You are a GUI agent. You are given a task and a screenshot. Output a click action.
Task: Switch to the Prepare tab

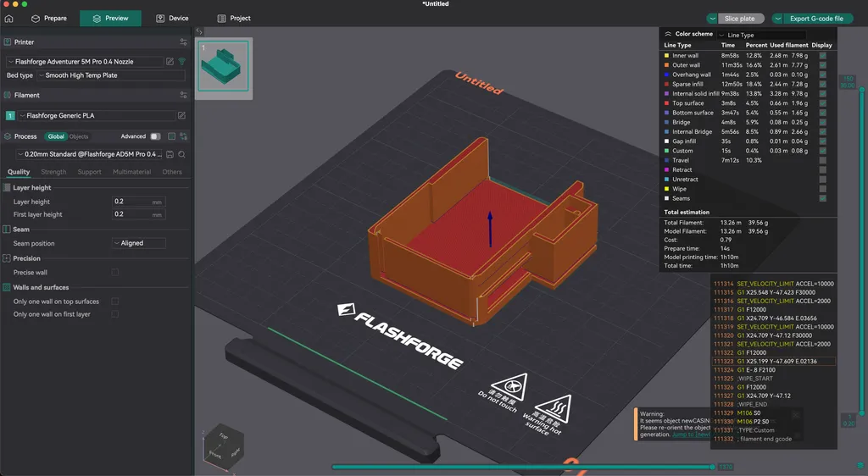click(48, 19)
